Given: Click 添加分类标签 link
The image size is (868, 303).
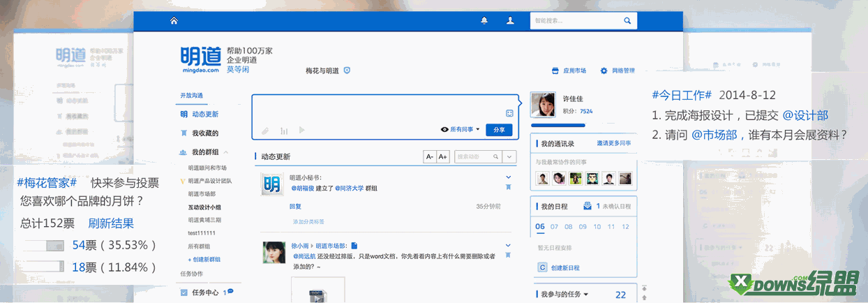Looking at the screenshot, I should (308, 221).
